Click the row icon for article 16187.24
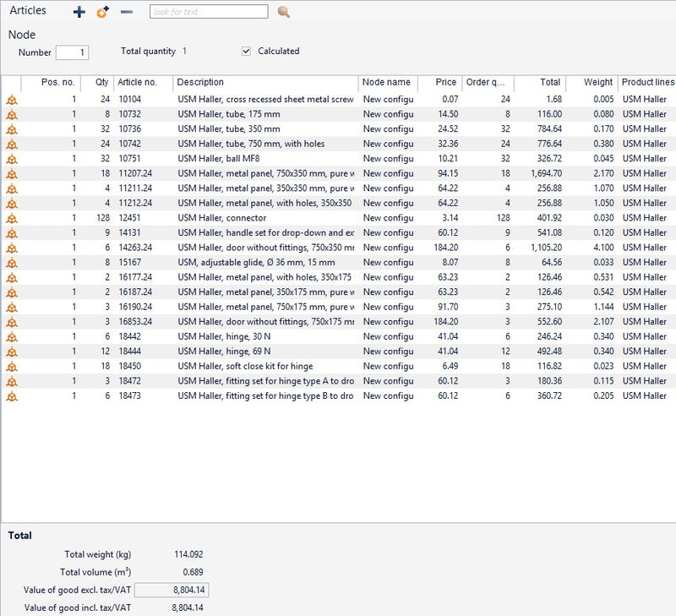Viewport: 676px width, 616px height. coord(12,292)
